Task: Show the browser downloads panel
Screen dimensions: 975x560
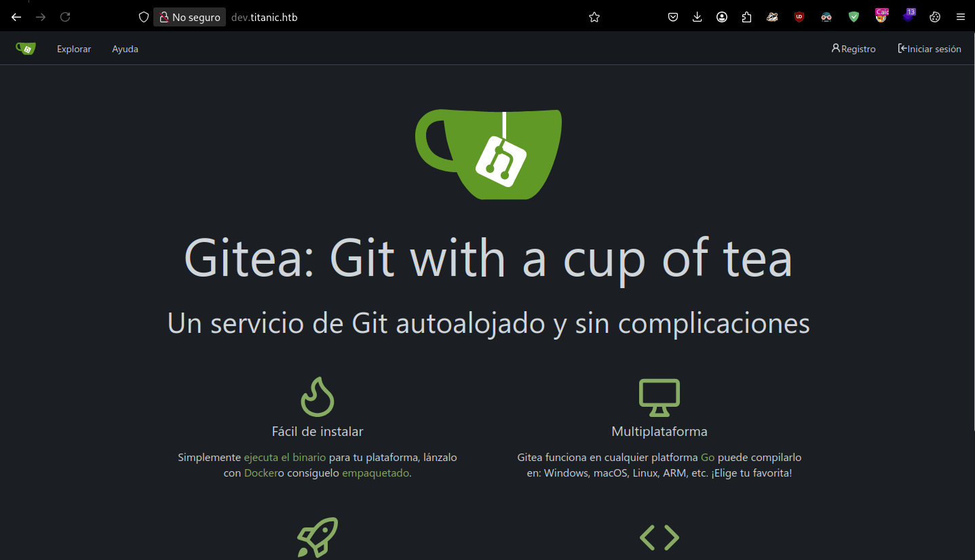Action: coord(697,18)
